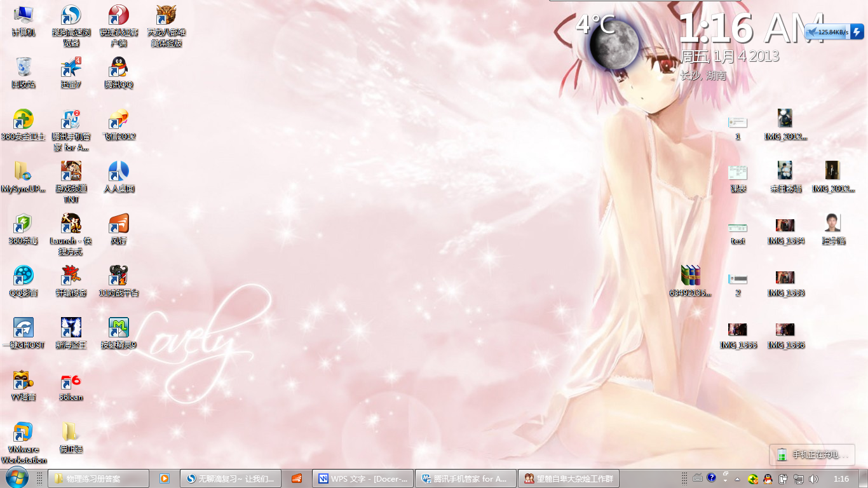Launch 迅雷7 from the desktop

click(71, 68)
